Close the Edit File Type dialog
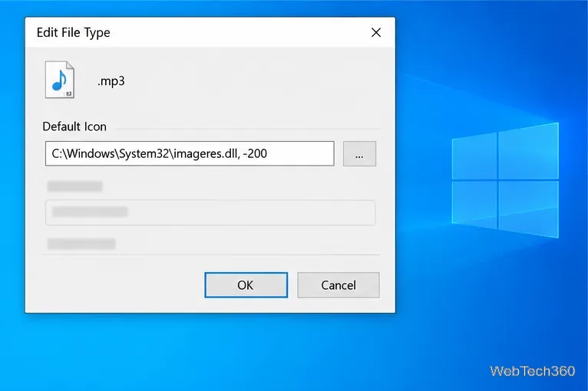 pyautogui.click(x=376, y=32)
